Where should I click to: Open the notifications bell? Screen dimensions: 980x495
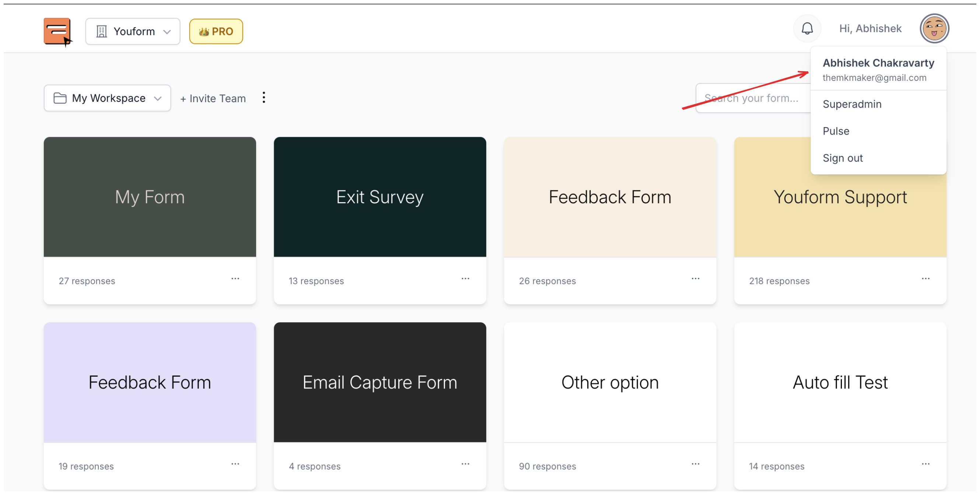tap(807, 28)
